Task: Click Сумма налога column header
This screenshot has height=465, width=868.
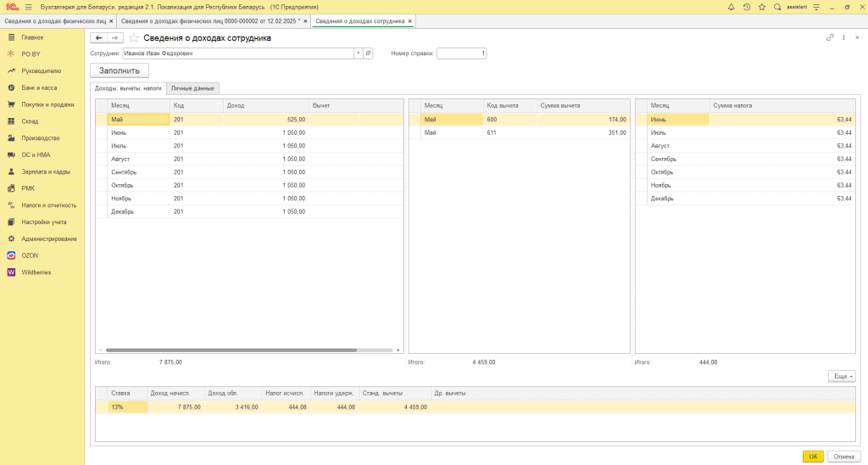Action: 782,105
